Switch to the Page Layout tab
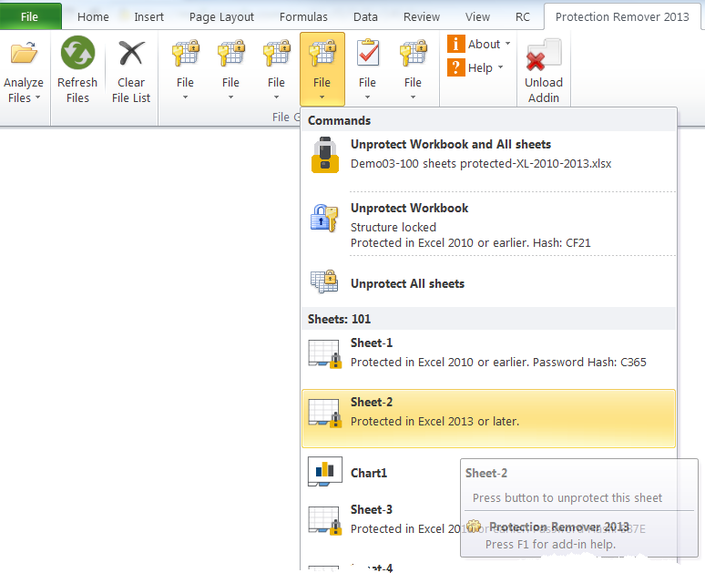 [221, 17]
